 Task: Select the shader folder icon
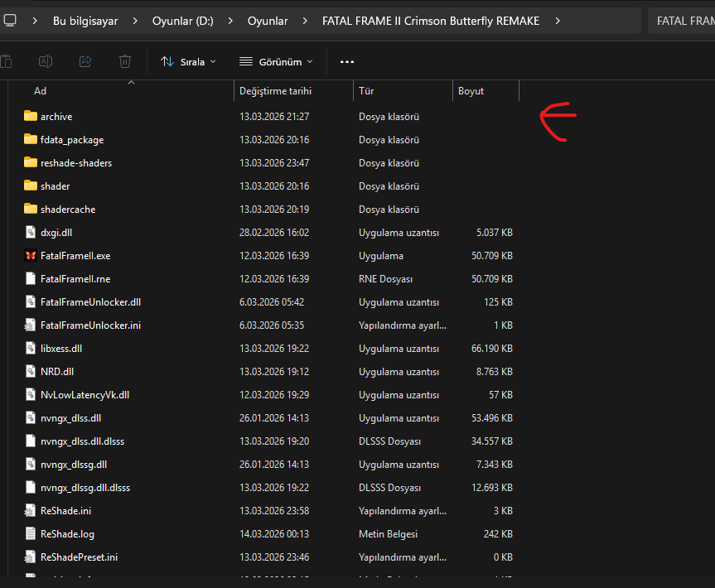(31, 186)
